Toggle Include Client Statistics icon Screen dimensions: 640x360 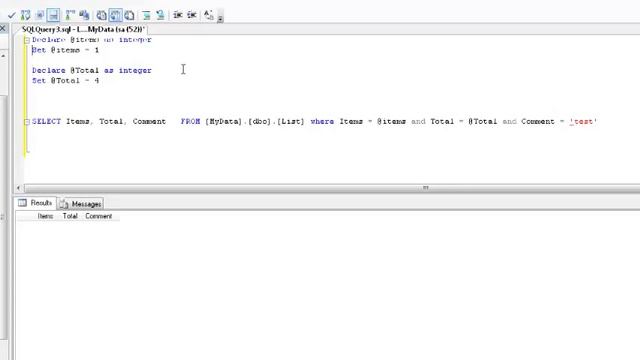(84, 15)
